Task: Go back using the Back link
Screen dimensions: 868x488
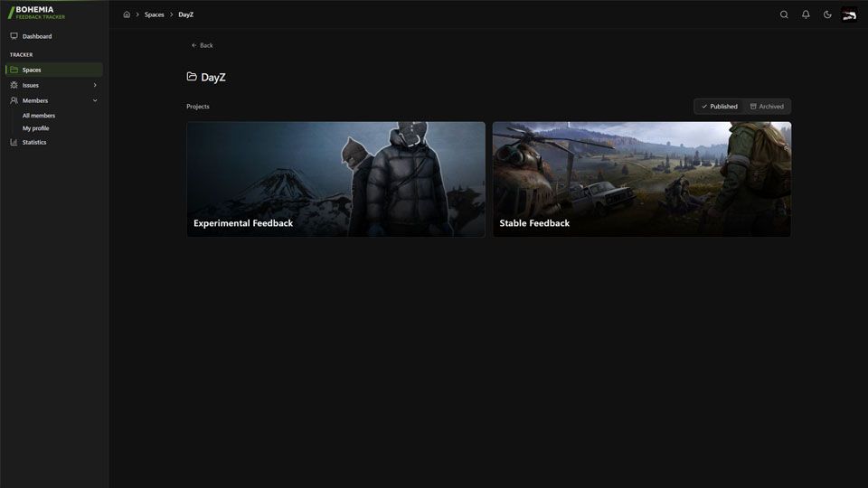Action: pos(202,45)
